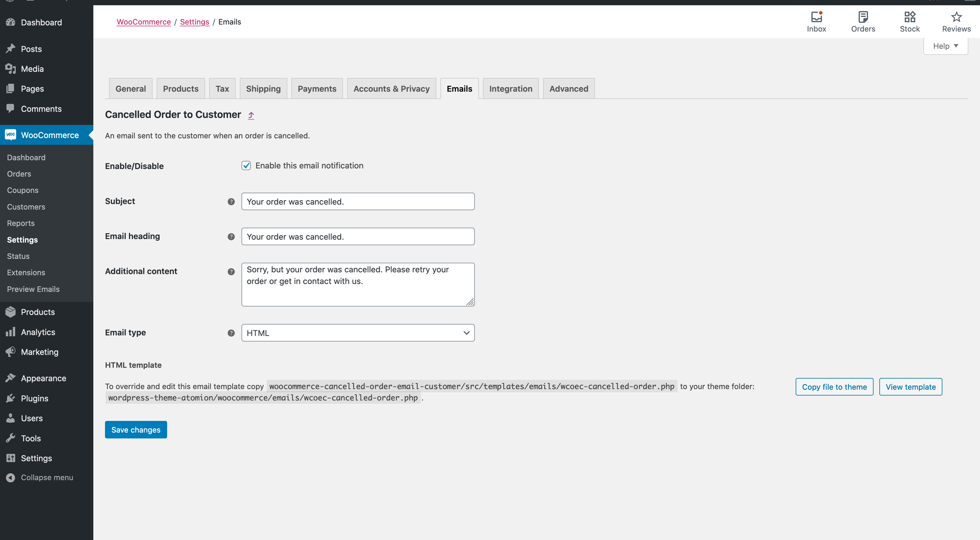980x540 pixels.
Task: Focus the Email heading input field
Action: tap(358, 236)
